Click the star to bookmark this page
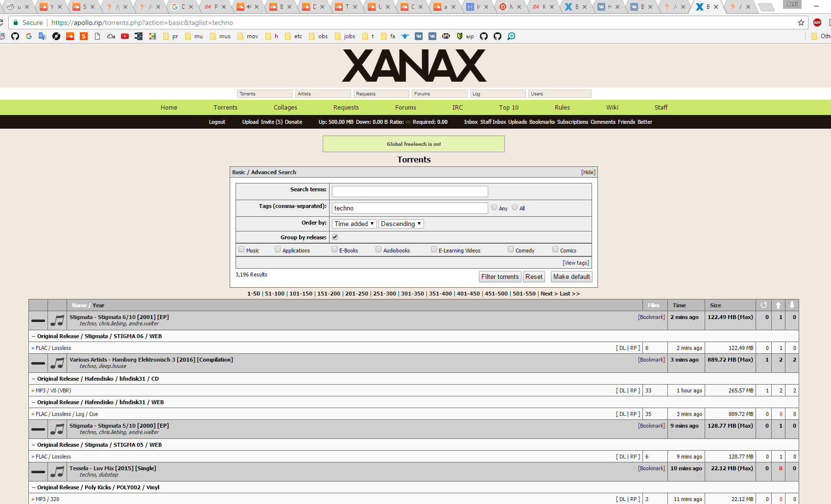This screenshot has height=504, width=831. (801, 23)
